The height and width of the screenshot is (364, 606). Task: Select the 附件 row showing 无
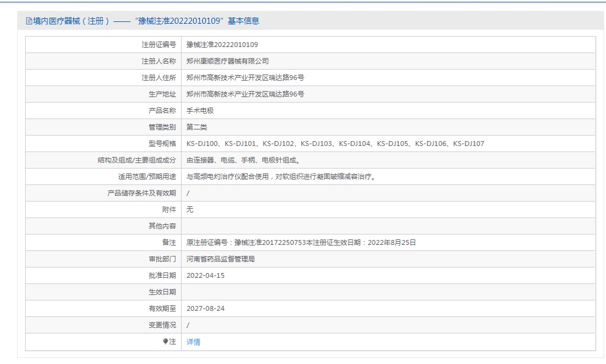(x=190, y=209)
